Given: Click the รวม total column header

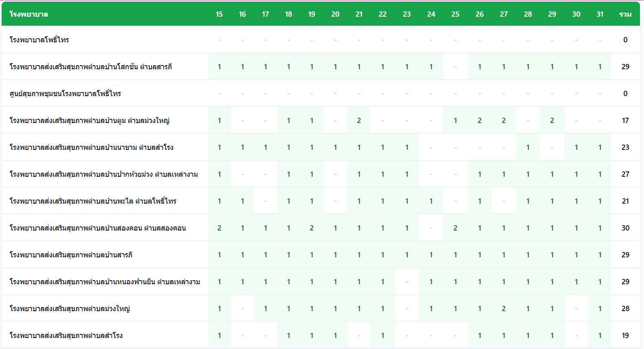Looking at the screenshot, I should pos(625,14).
